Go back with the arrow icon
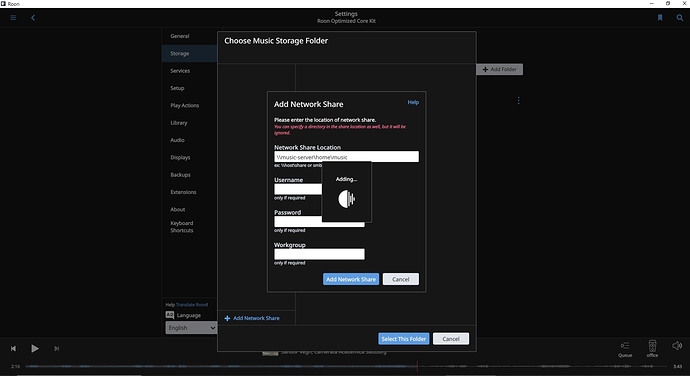This screenshot has width=690, height=376. click(x=33, y=18)
